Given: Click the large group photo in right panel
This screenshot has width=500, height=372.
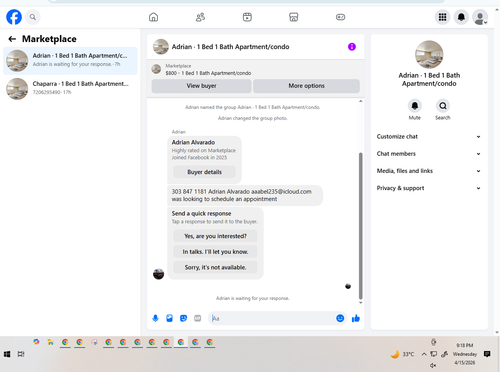Looking at the screenshot, I should click(x=429, y=54).
